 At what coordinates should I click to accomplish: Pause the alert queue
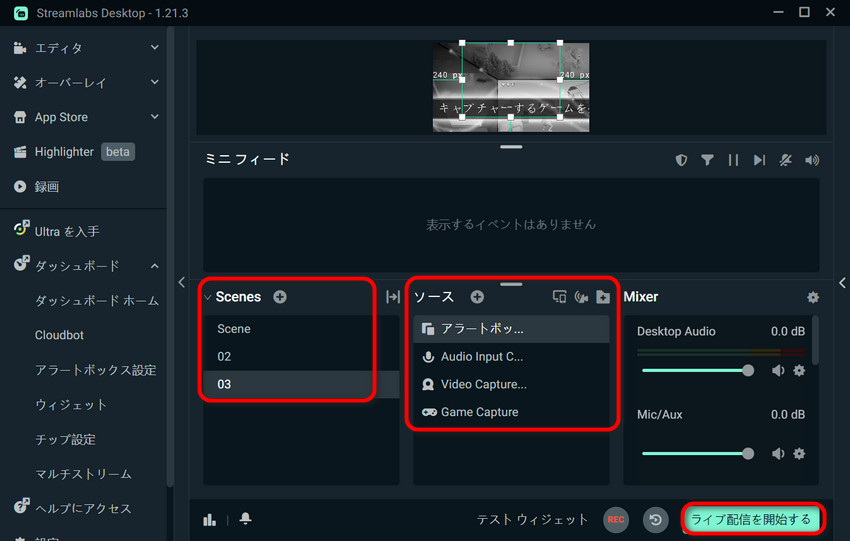pyautogui.click(x=733, y=160)
